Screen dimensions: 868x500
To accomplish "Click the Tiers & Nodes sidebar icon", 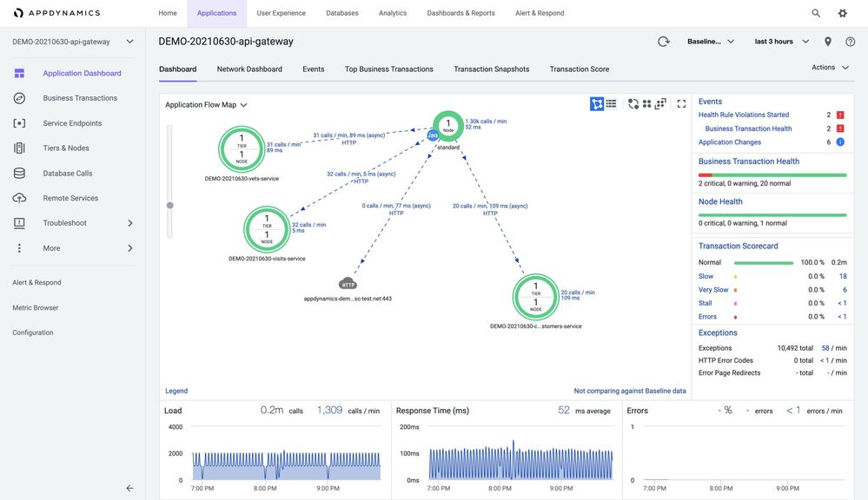I will tap(19, 148).
